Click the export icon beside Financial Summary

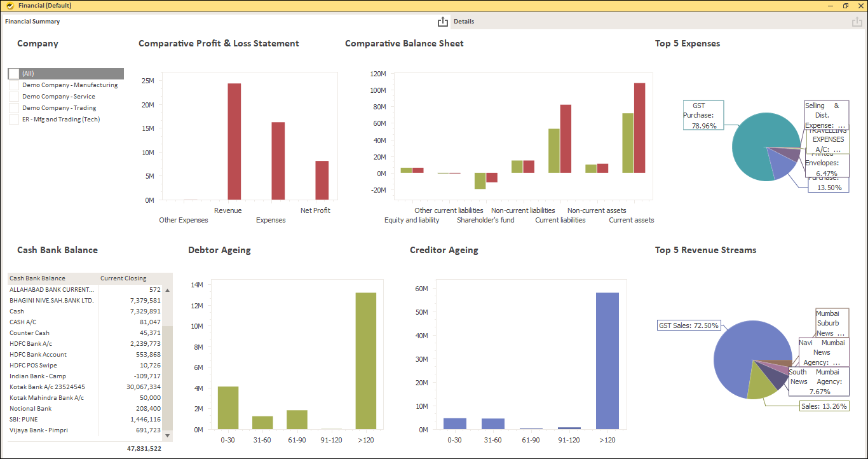443,22
